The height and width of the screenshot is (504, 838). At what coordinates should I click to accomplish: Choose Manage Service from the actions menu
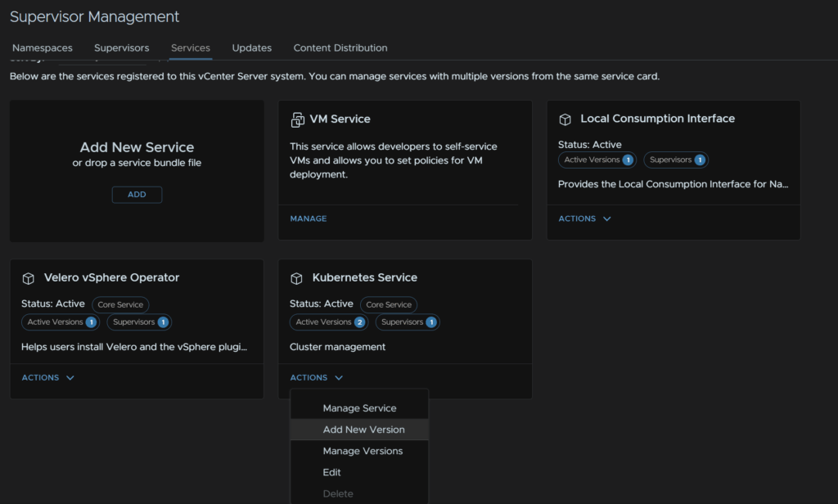point(359,408)
